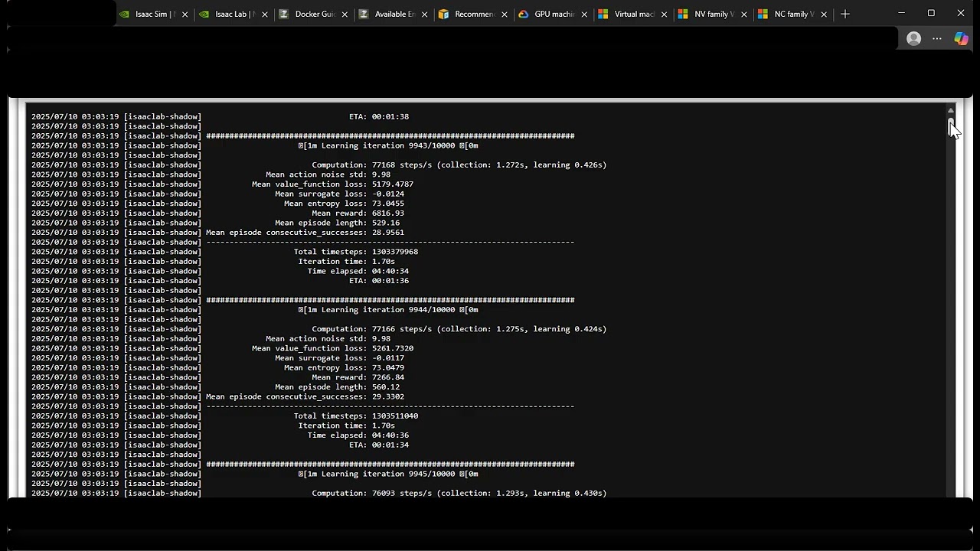Open the Copilot sidebar icon

coord(961,38)
